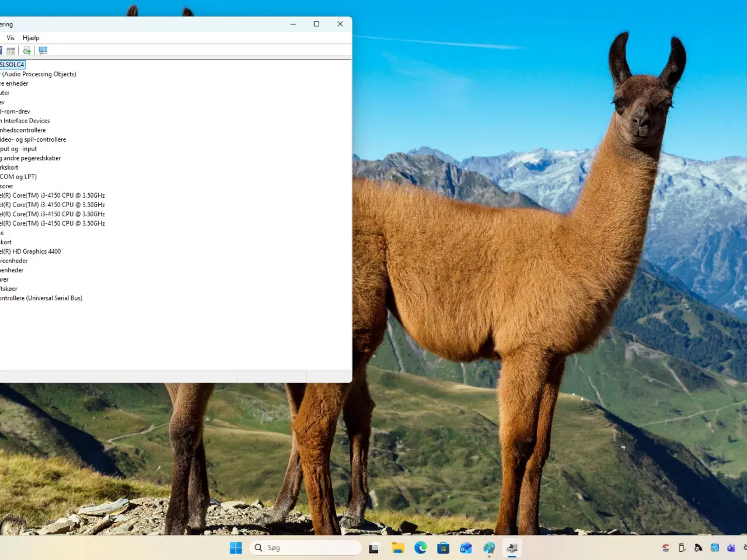
Task: Click the Søg taskbar search box
Action: point(306,548)
